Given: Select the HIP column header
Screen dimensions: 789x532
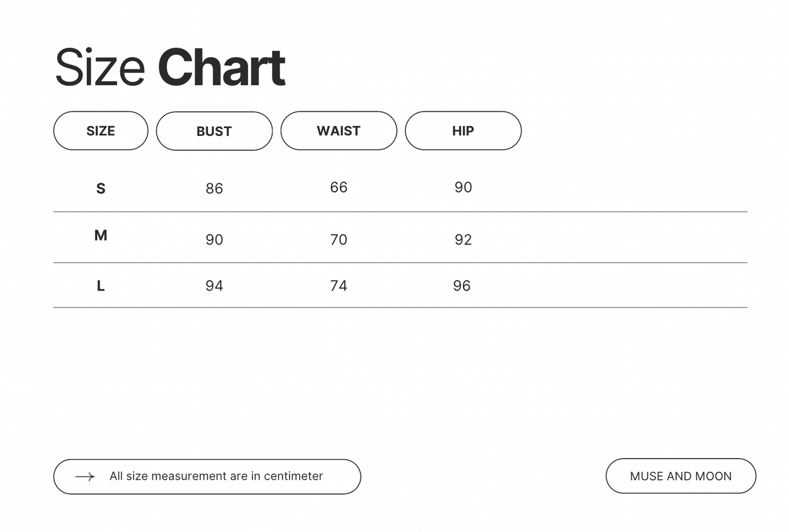Looking at the screenshot, I should click(463, 131).
